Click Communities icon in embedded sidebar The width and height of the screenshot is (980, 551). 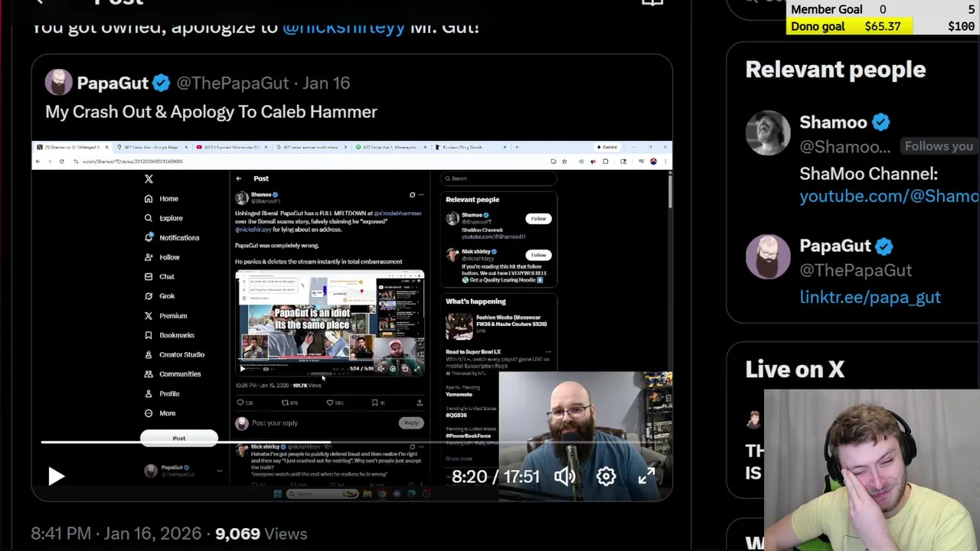pos(149,374)
